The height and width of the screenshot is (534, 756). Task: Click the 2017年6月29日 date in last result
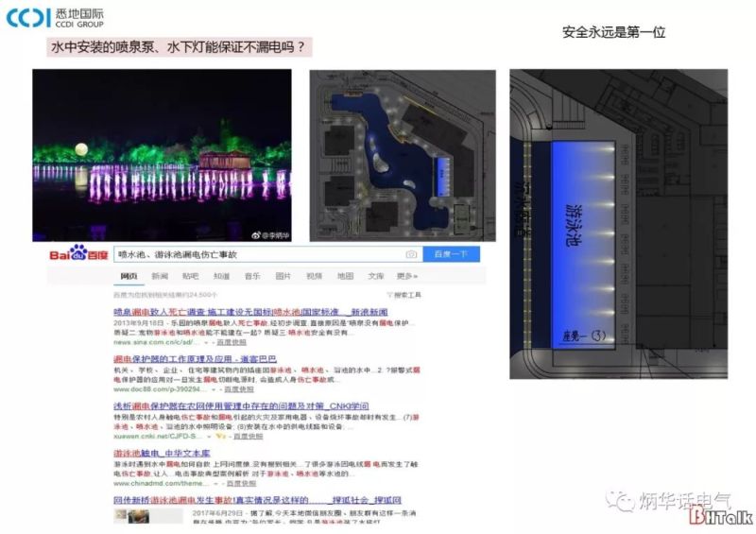click(217, 513)
